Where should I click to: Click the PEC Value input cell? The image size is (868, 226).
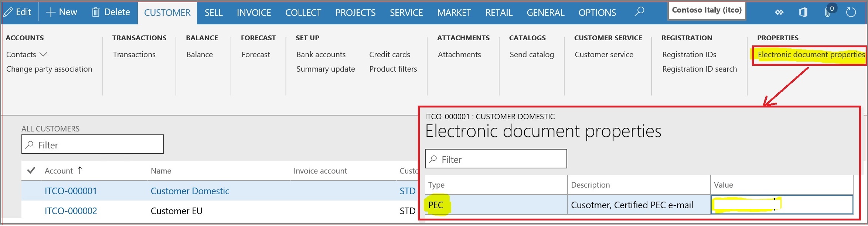point(782,205)
